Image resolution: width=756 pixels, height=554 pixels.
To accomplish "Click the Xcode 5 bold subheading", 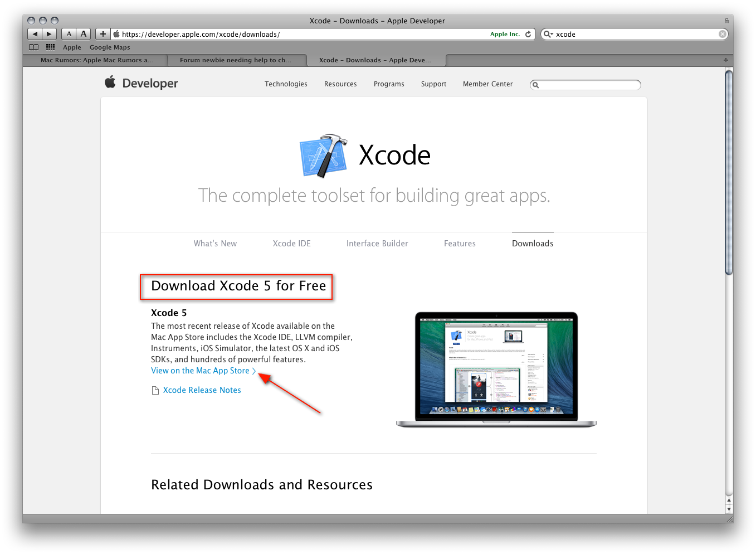I will coord(169,313).
